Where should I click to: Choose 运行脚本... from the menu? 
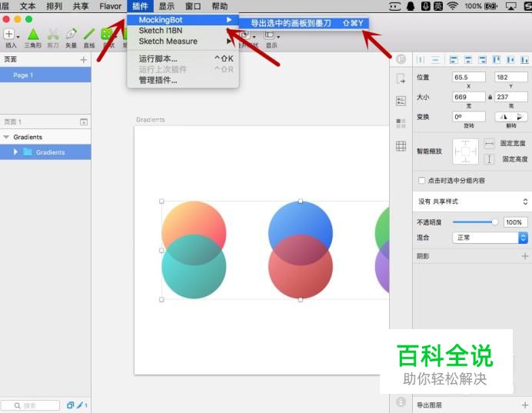tap(183, 58)
